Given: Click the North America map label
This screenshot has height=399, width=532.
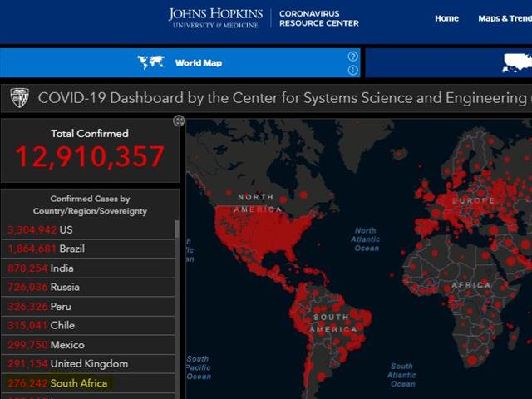Looking at the screenshot, I should (x=259, y=203).
